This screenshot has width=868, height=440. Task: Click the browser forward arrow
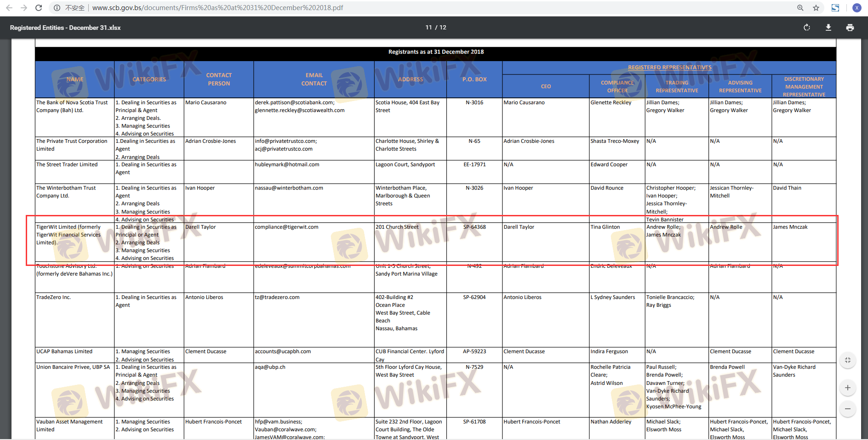pyautogui.click(x=24, y=8)
